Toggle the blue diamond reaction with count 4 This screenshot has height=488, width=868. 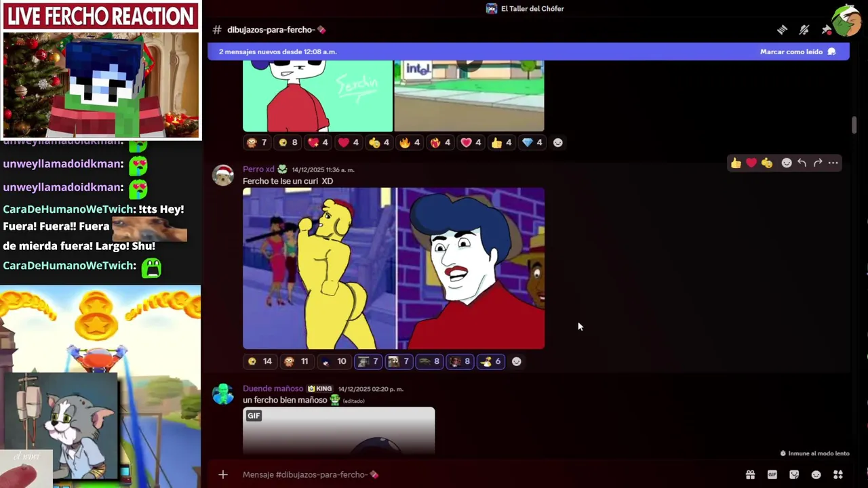click(532, 142)
